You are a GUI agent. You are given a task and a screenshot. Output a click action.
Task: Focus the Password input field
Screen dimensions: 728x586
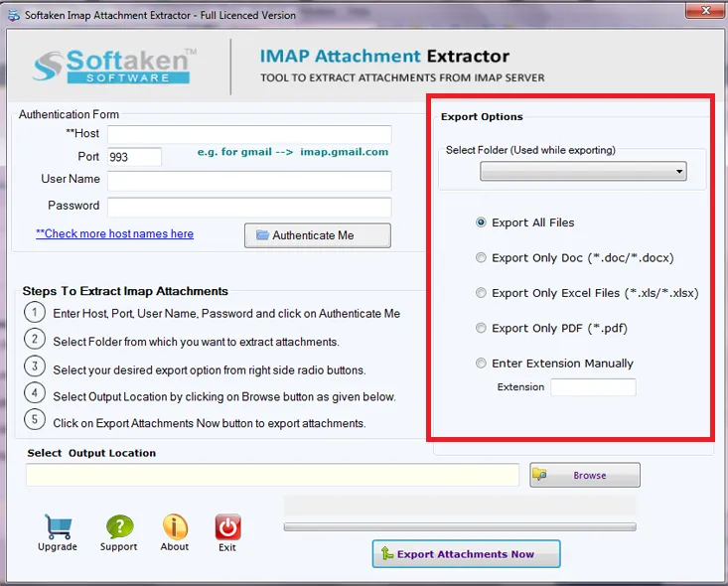click(x=250, y=208)
